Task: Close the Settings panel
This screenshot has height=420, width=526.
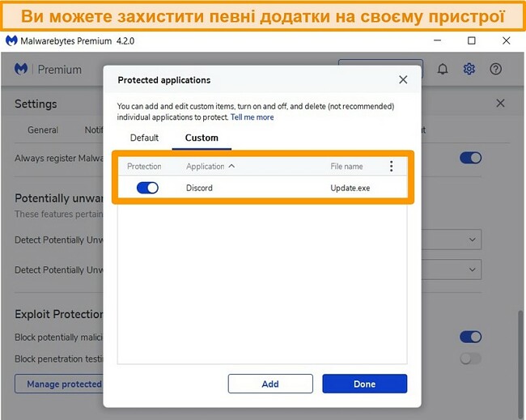Action: pyautogui.click(x=500, y=104)
